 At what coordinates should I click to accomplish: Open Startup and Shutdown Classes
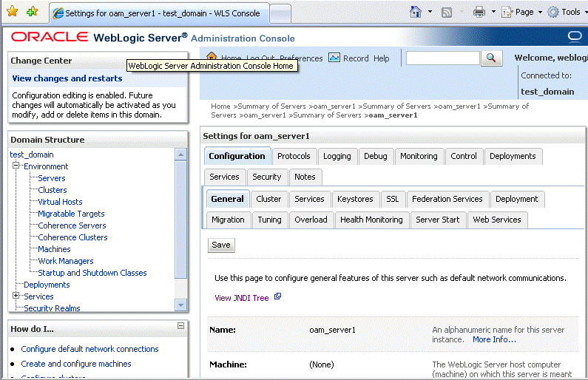92,273
